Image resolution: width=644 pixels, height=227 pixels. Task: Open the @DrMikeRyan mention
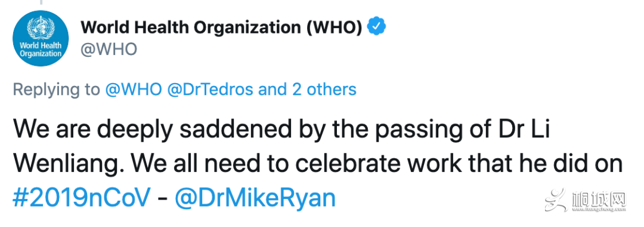(x=255, y=199)
